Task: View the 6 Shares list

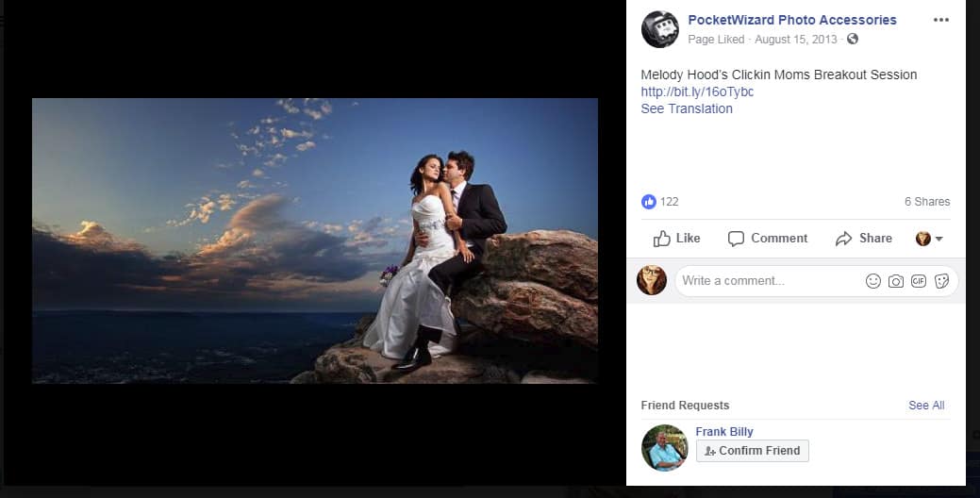Action: tap(926, 202)
